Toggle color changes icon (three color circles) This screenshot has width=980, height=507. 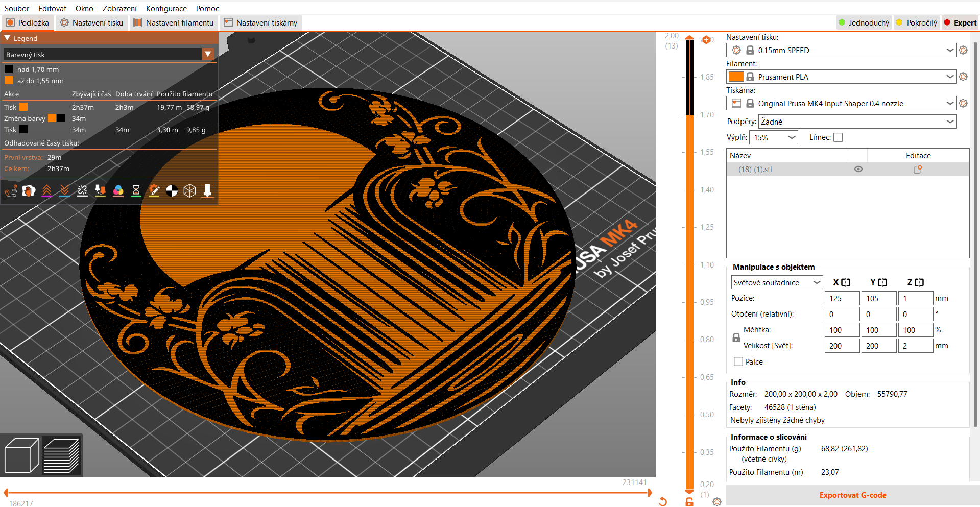(118, 191)
